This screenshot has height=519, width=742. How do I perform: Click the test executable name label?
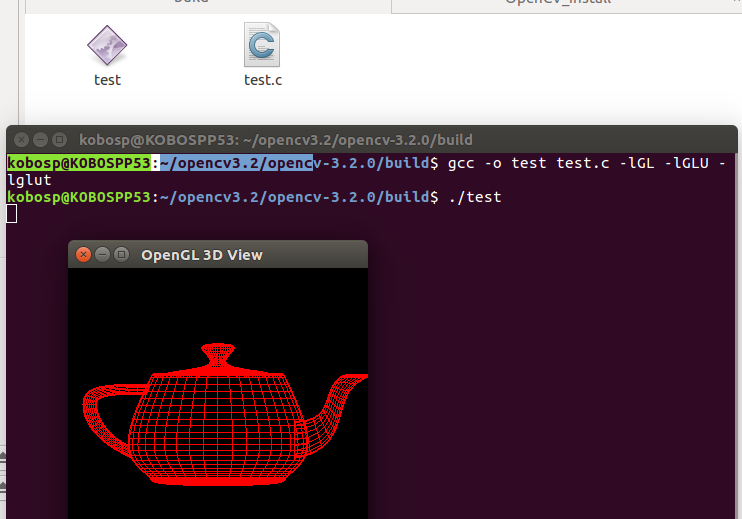107,80
